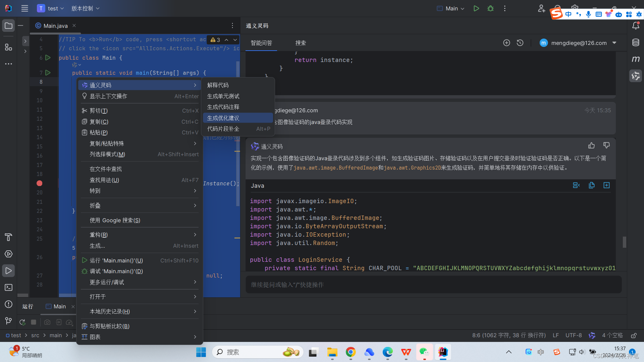The width and height of the screenshot is (644, 362).
Task: Open the Code With Me user icon
Action: click(x=541, y=8)
